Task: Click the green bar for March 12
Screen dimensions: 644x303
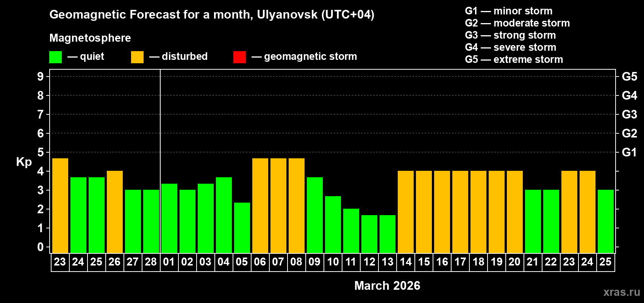Action: (369, 234)
